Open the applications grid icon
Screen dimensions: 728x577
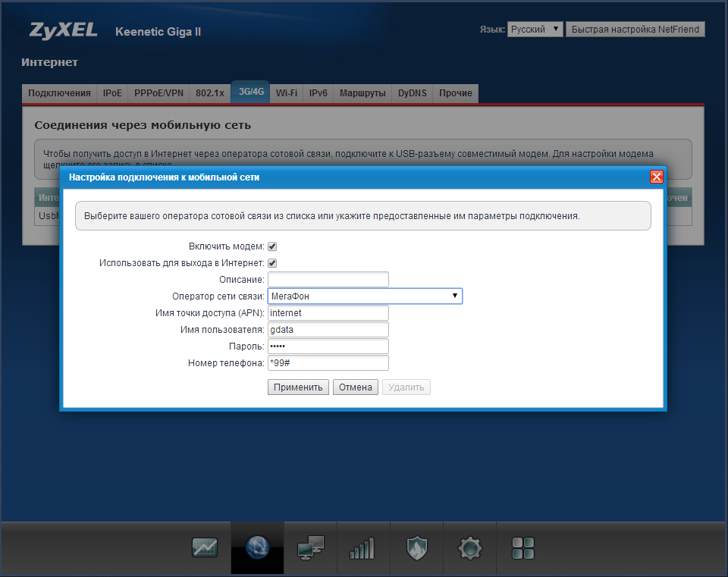point(523,547)
